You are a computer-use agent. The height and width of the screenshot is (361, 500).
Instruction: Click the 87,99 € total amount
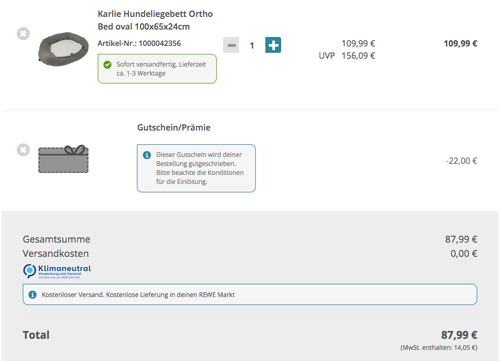click(x=459, y=335)
